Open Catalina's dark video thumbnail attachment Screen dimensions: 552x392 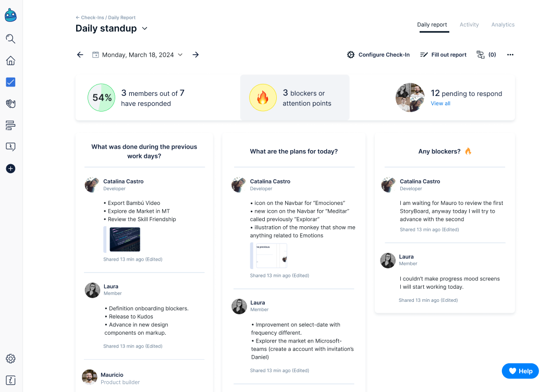point(124,239)
